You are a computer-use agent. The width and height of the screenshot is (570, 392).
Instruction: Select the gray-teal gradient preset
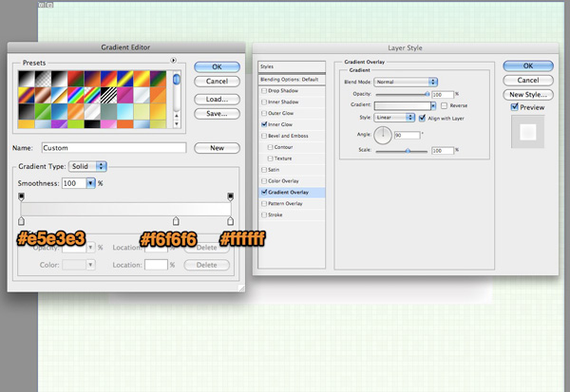pyautogui.click(x=108, y=112)
